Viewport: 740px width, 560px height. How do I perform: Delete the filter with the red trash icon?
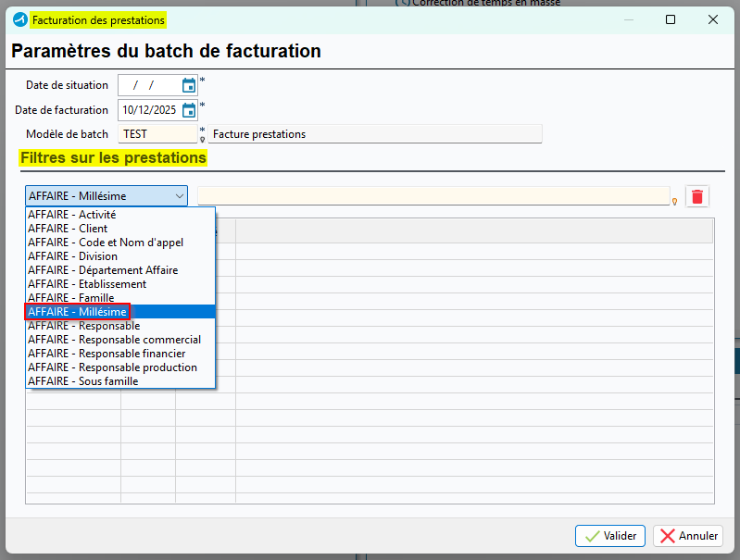coord(697,196)
